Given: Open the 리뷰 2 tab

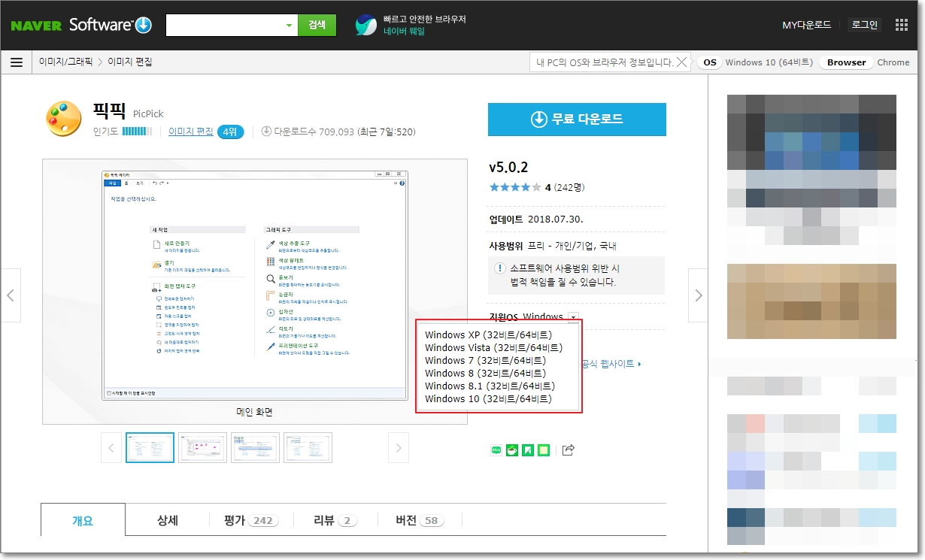Looking at the screenshot, I should tap(335, 520).
